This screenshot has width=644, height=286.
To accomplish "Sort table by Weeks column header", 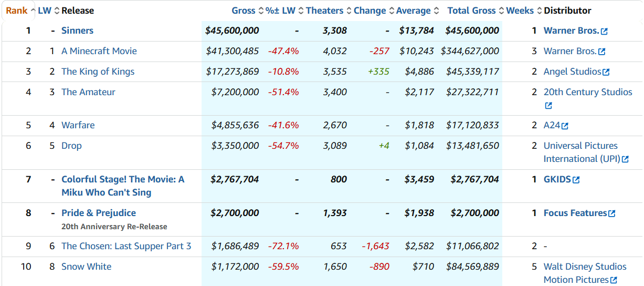I will 520,11.
